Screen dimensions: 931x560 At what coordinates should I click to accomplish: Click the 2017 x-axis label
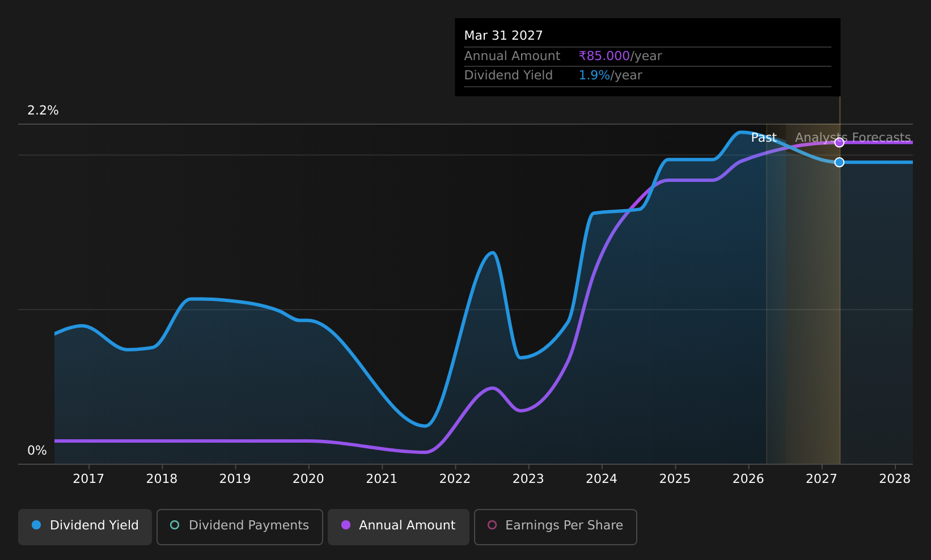pos(88,479)
